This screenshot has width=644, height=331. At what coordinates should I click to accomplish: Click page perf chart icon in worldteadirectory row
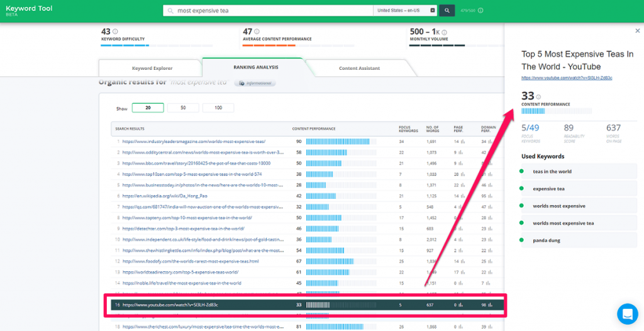462,272
